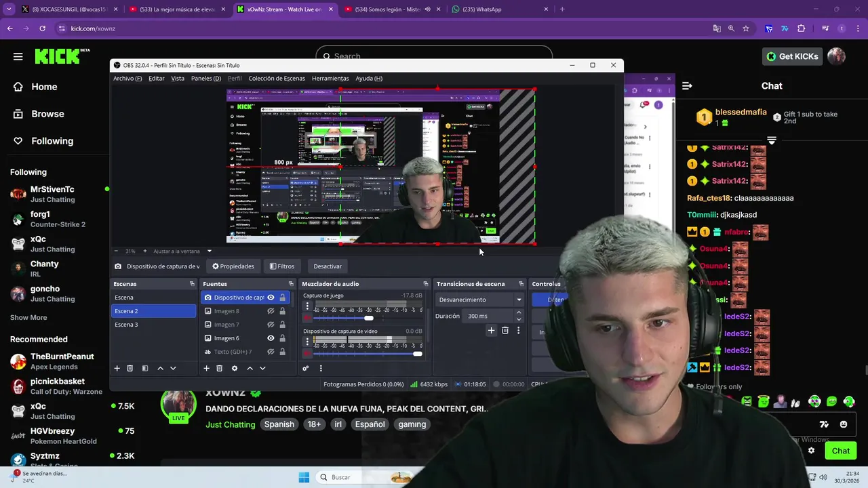Unlock the Dispositivo de captura source
Viewport: 868px width, 488px height.
pos(282,298)
